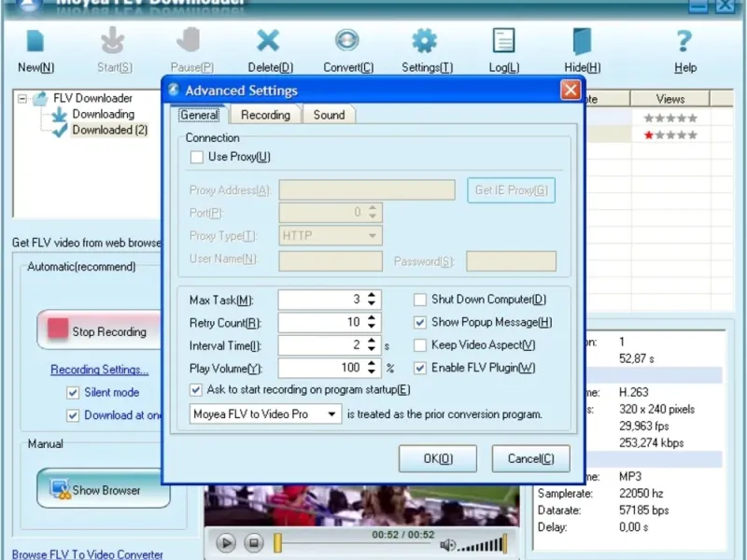Screen dimensions: 747x560
Task: Open the Log(L) document icon
Action: tap(503, 40)
